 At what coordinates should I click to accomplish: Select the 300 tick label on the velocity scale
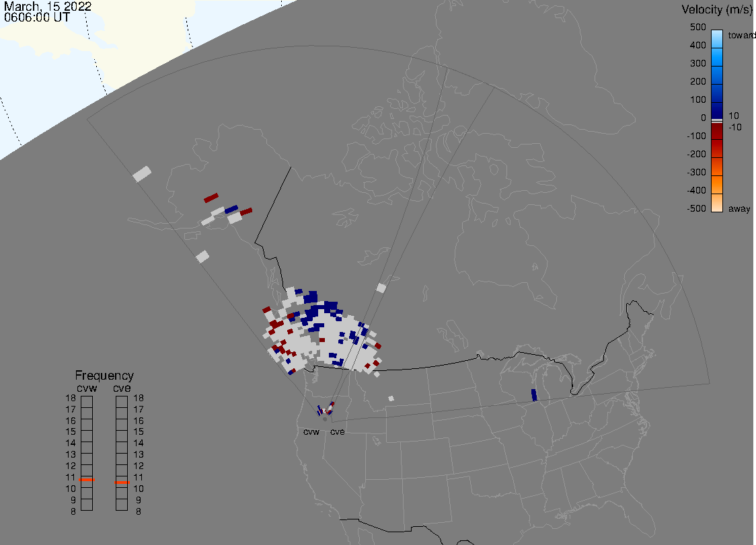(697, 64)
